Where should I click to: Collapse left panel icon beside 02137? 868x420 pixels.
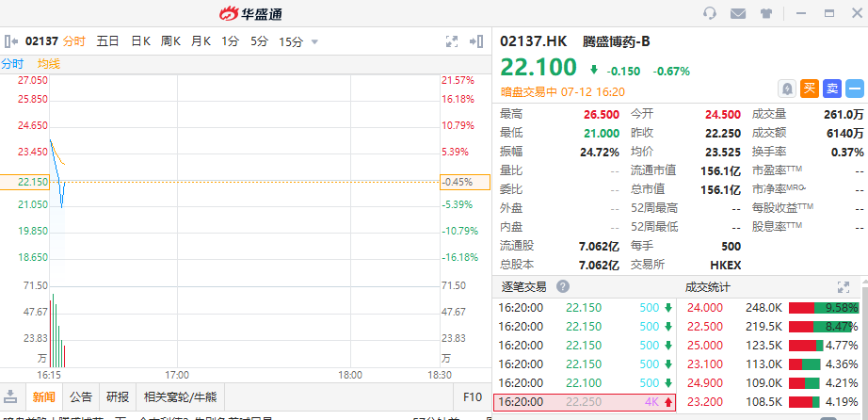11,41
